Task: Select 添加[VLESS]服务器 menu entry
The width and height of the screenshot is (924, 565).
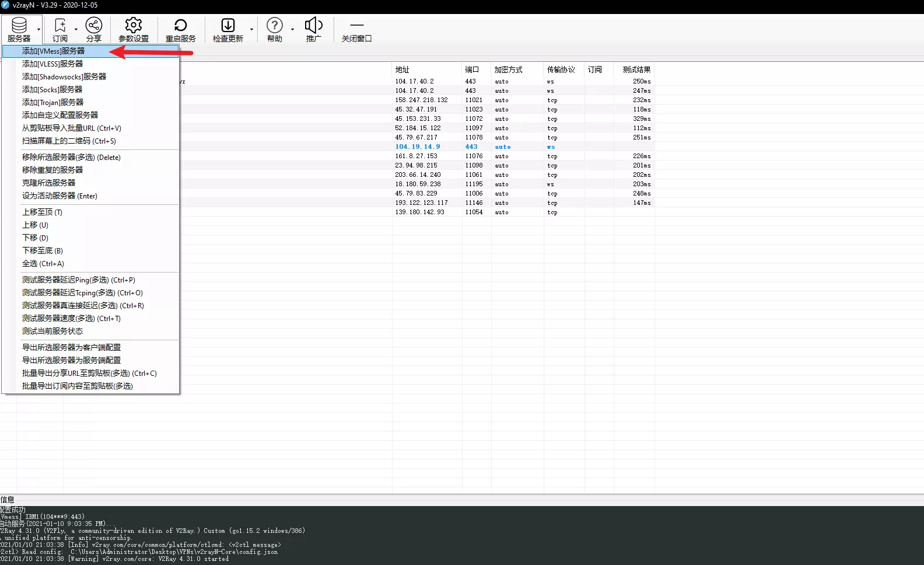Action: [90, 64]
